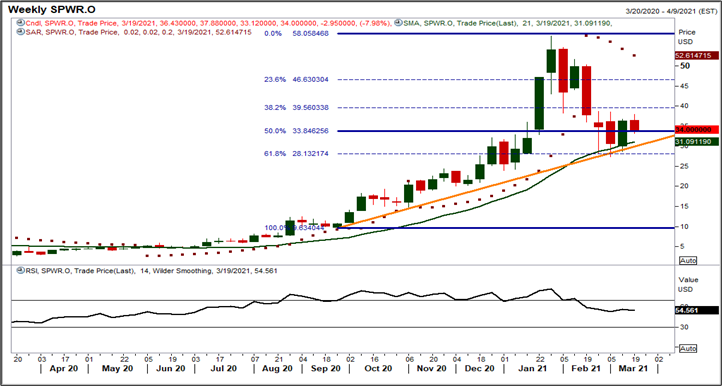Viewport: 722px width, 386px height.
Task: Click the Weekly SPWR.O chart title
Action: (x=53, y=9)
